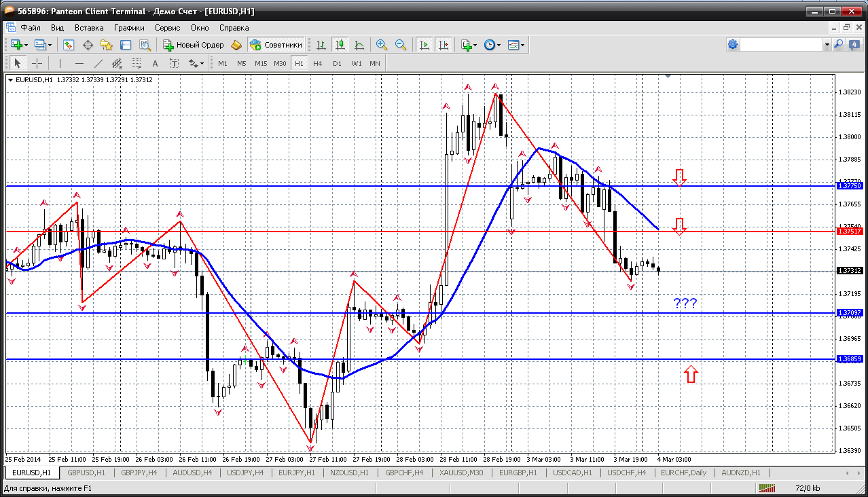
Task: Pick the horizontal line drawing tool
Action: 79,63
